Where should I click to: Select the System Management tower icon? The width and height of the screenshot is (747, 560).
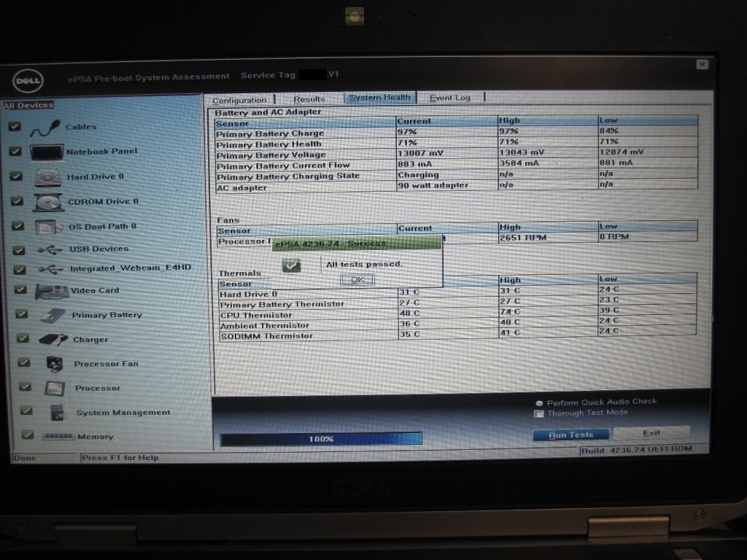pyautogui.click(x=58, y=413)
